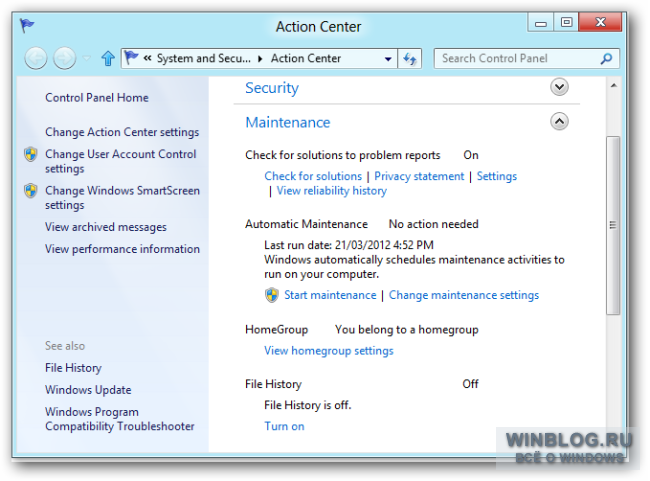Viewport: 650px width, 481px height.
Task: Click the Back navigation arrow button
Action: pos(36,58)
